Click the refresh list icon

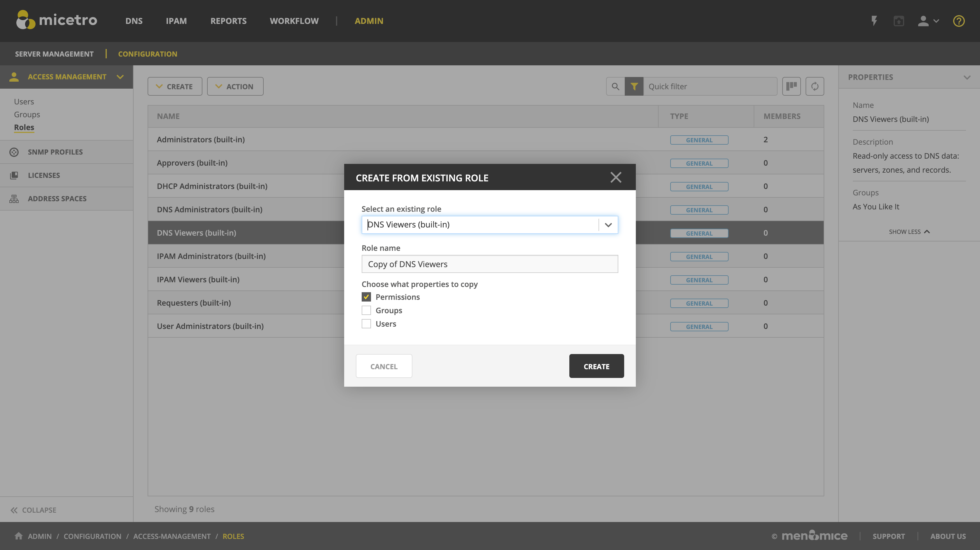point(815,86)
